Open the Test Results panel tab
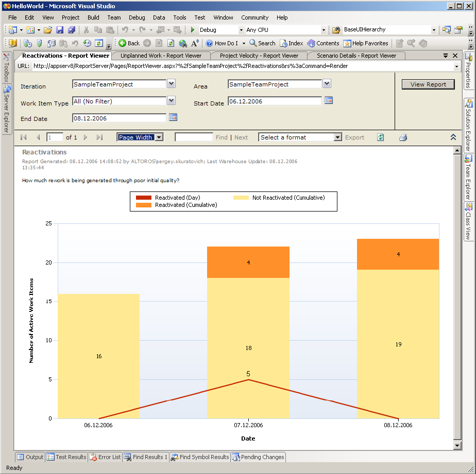This screenshot has width=476, height=474. 66,457
